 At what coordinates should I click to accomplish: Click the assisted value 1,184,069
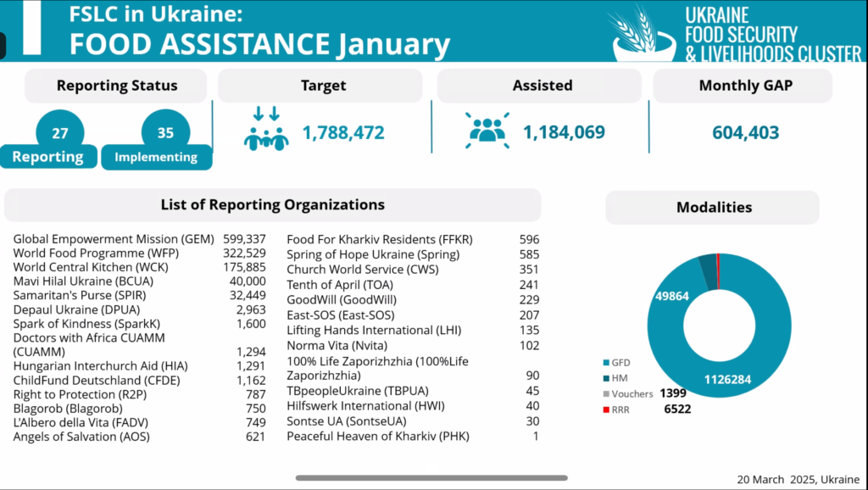pos(564,132)
